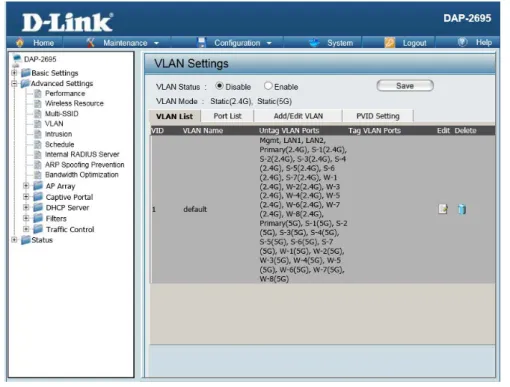
Task: Click the D-Link logo
Action: 67,22
